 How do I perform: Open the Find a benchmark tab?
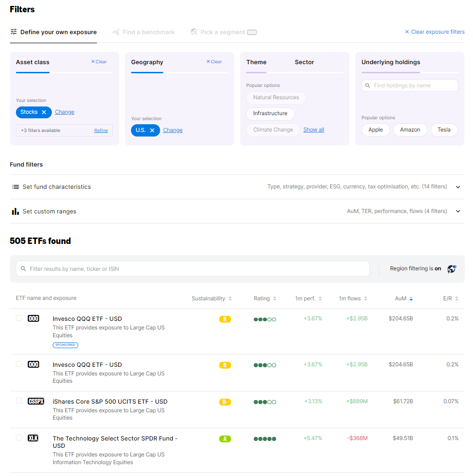coord(148,32)
